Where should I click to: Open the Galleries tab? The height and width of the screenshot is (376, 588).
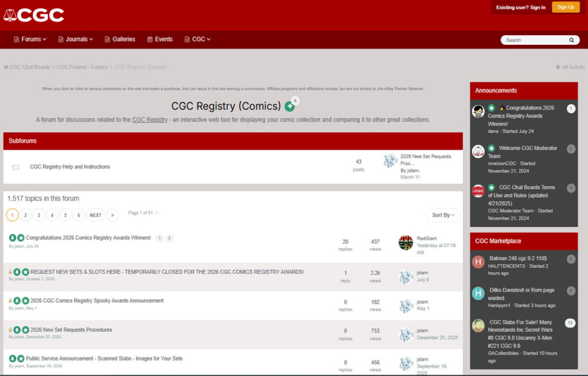tap(120, 40)
